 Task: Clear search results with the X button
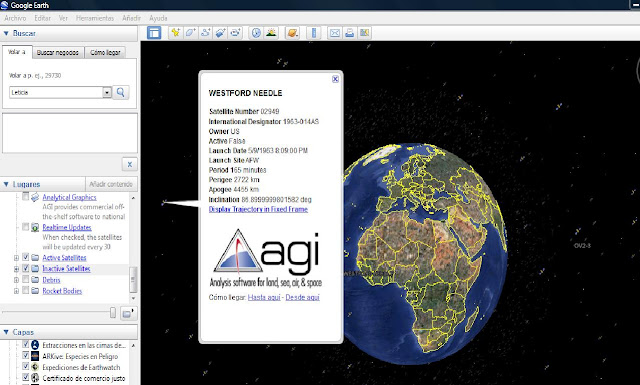pyautogui.click(x=129, y=164)
